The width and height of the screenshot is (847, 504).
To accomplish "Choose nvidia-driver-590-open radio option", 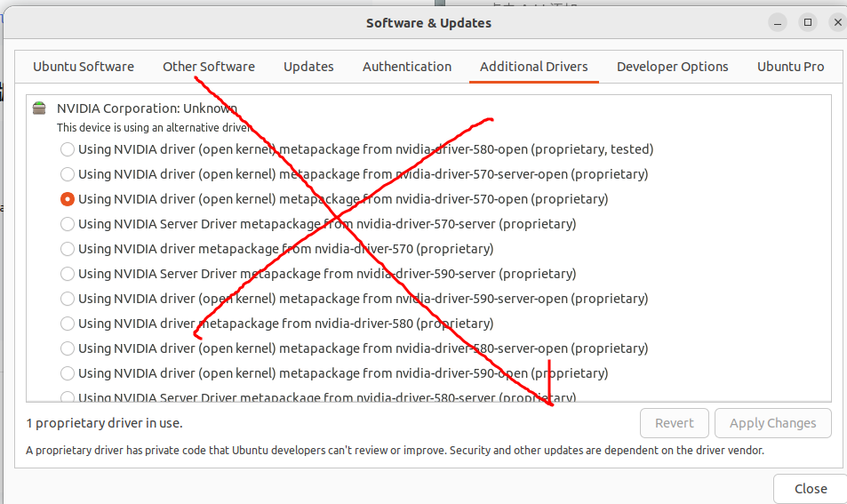I will [67, 372].
